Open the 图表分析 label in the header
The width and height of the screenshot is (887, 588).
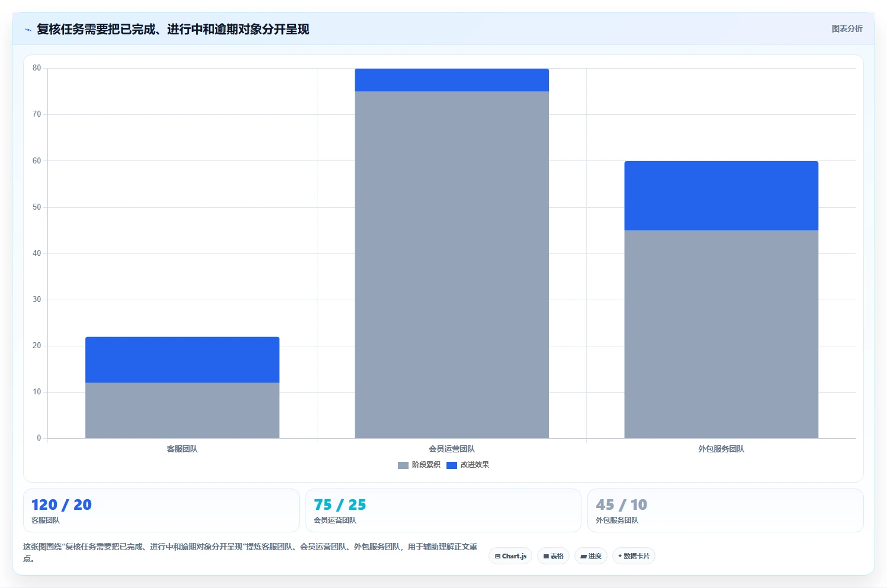tap(847, 28)
